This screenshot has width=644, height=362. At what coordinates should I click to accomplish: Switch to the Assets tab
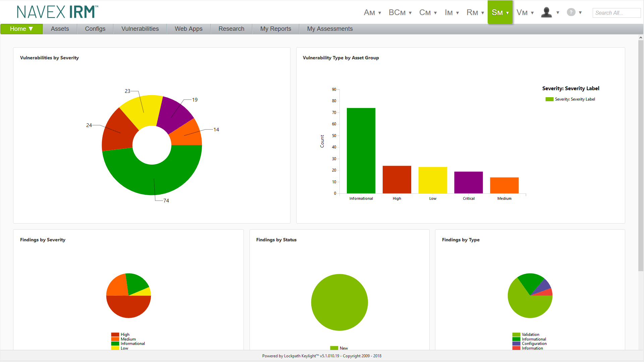tap(60, 28)
